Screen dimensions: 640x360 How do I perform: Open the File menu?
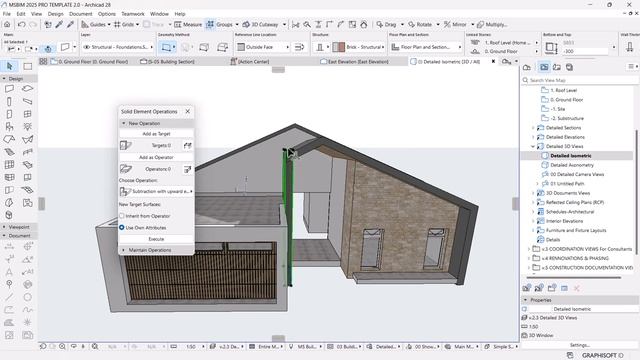(7, 14)
